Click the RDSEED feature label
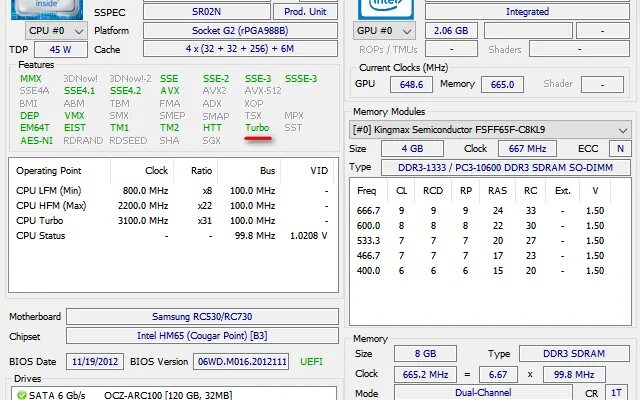 (x=128, y=140)
